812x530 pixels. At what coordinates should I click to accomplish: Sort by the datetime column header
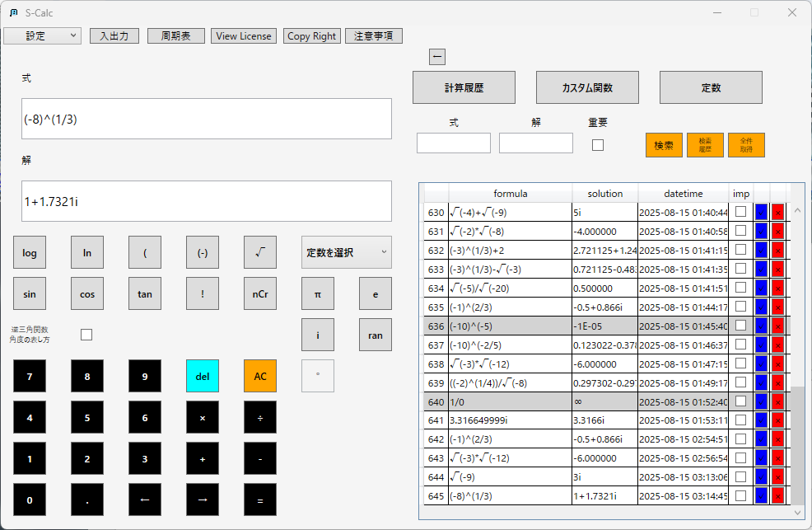[x=683, y=193]
